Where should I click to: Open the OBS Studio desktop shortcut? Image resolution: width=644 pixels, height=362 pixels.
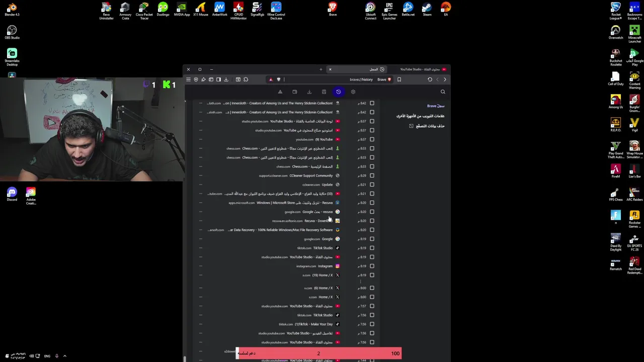click(12, 33)
